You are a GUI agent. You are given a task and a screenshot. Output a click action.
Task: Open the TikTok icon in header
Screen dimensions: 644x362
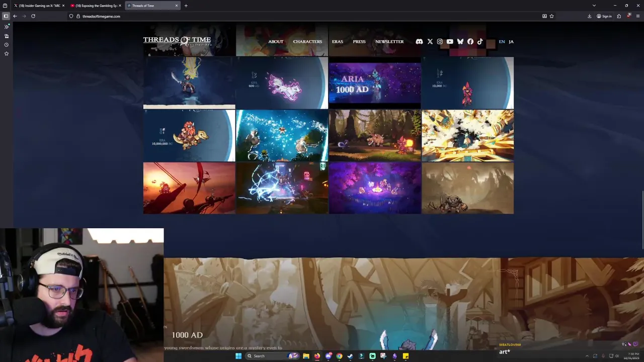[x=480, y=42]
